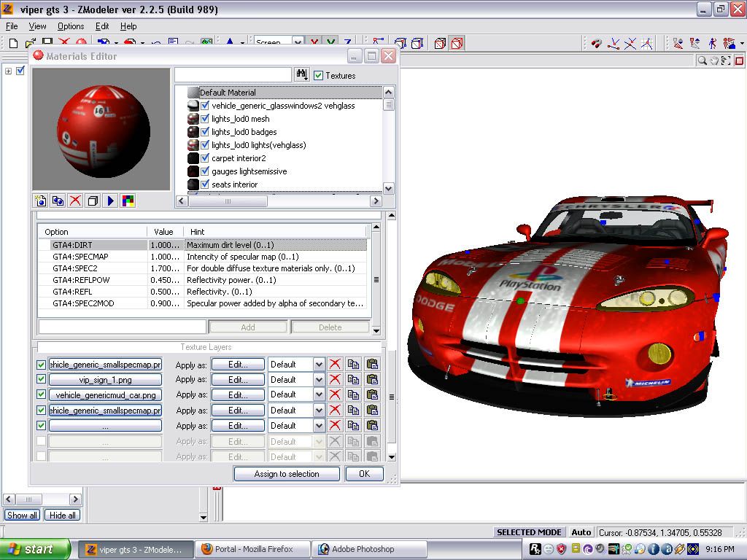Click the red X delete material icon under the preview
This screenshot has width=747, height=560.
[75, 201]
